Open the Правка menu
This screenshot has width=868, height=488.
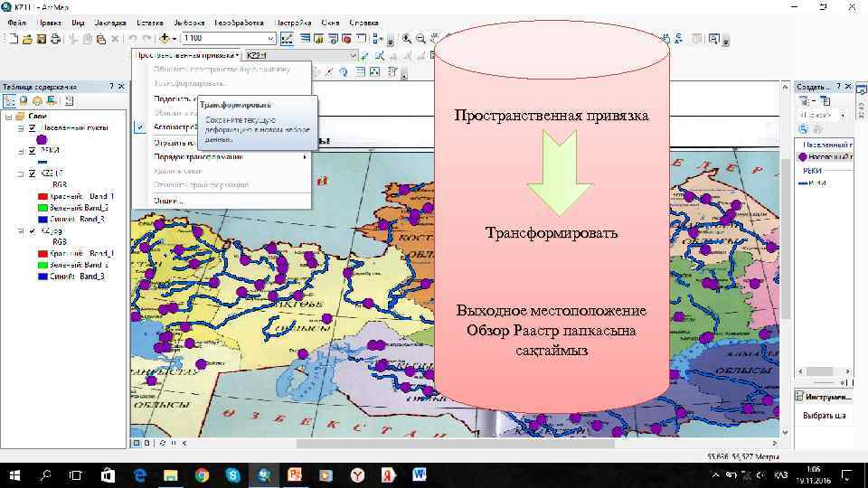pyautogui.click(x=50, y=23)
